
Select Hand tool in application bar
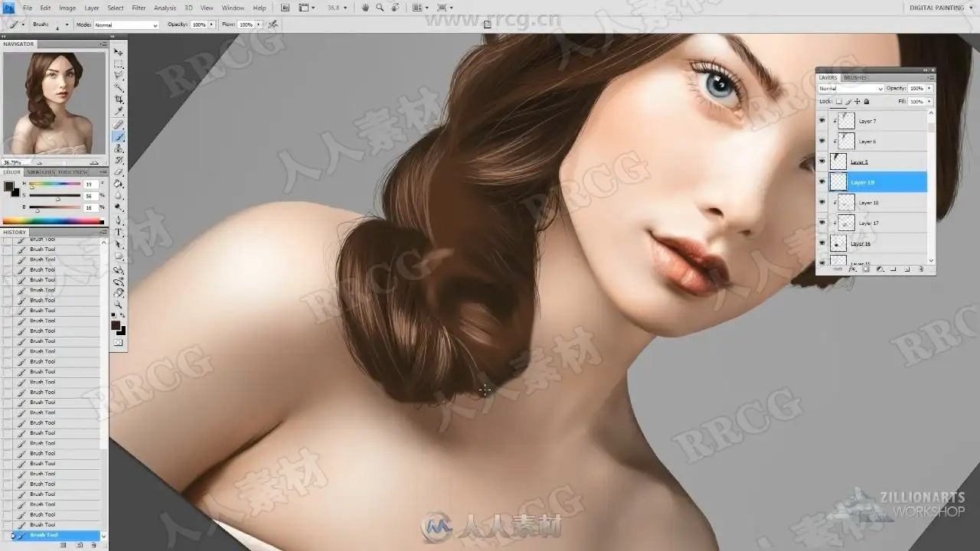tap(366, 8)
